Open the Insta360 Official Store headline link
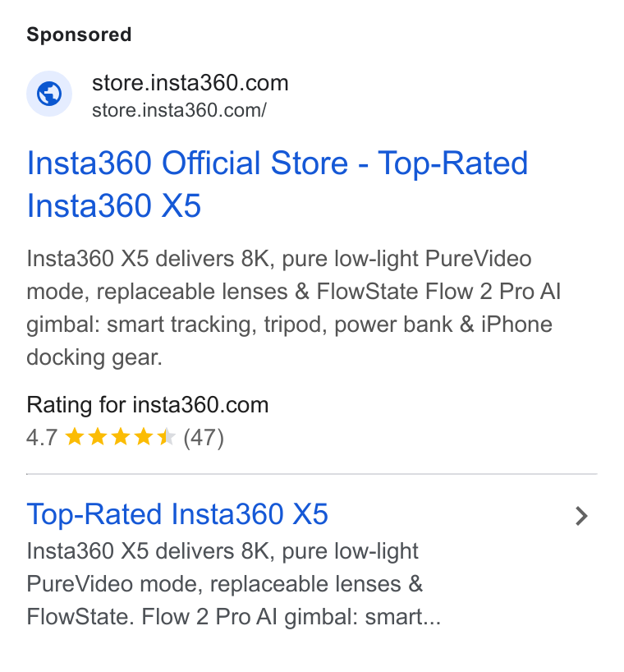Image resolution: width=624 pixels, height=672 pixels. (277, 184)
